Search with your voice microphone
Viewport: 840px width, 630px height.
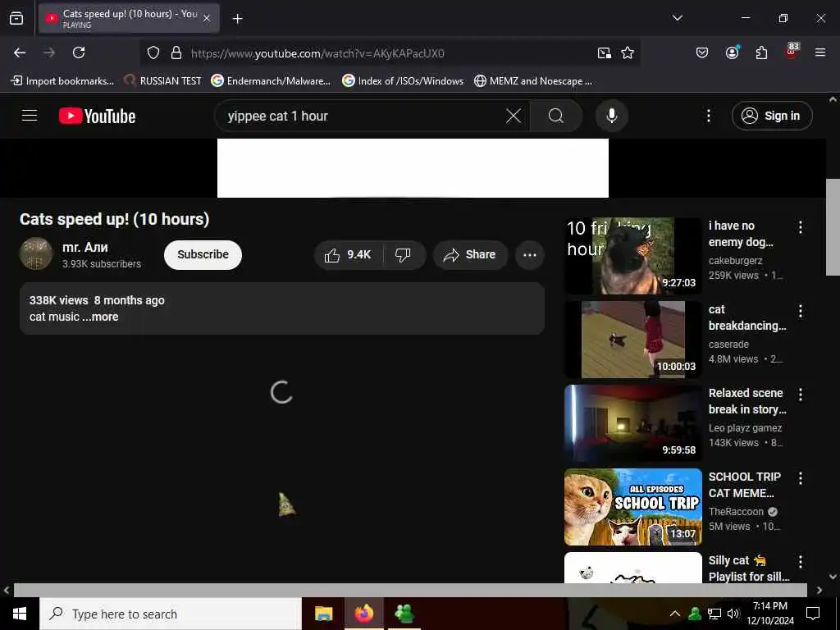tap(612, 116)
